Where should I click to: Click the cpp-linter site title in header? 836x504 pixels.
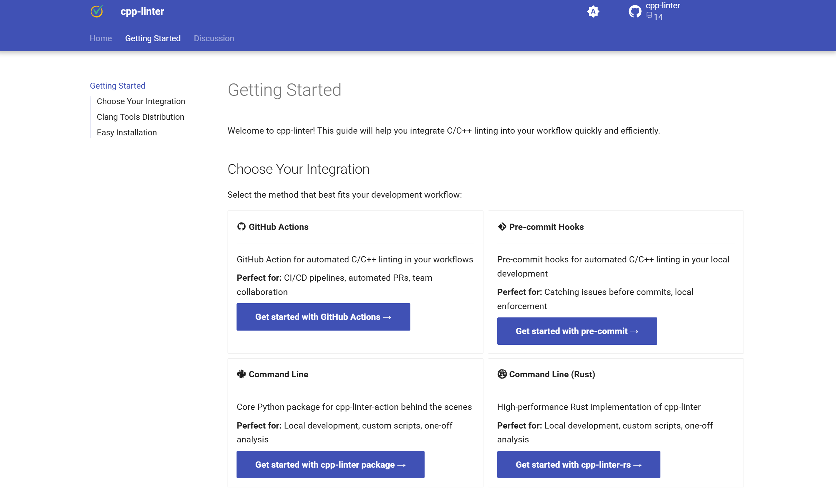[x=142, y=11]
